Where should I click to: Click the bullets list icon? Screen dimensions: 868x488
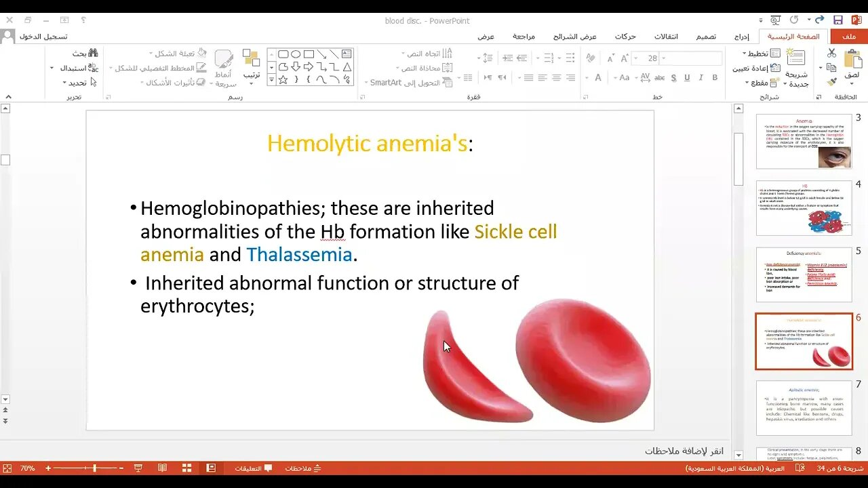tap(570, 58)
